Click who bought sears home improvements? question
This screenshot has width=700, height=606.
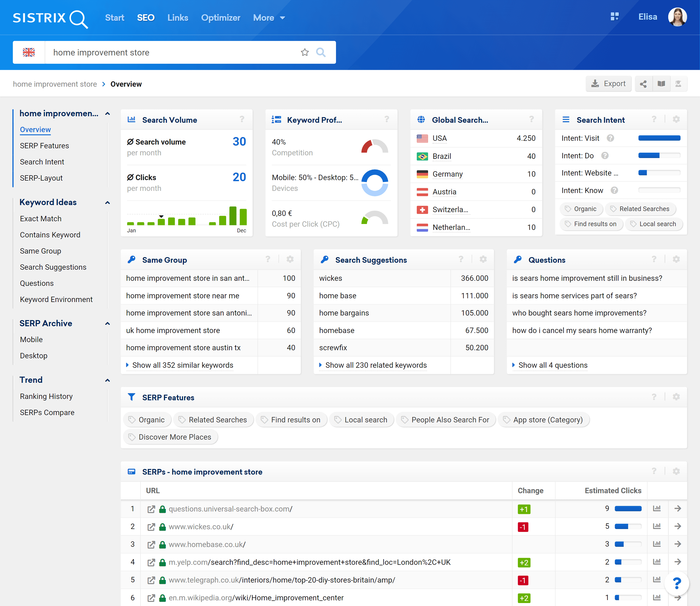click(579, 313)
